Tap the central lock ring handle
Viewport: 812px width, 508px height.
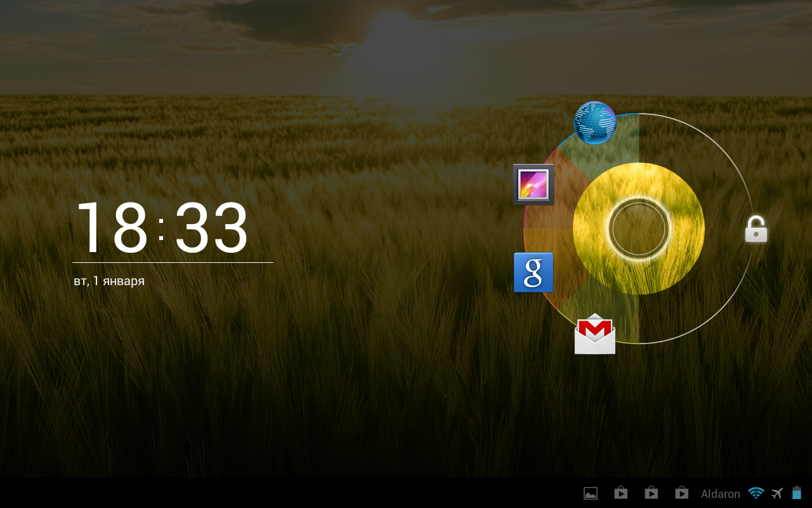point(638,229)
